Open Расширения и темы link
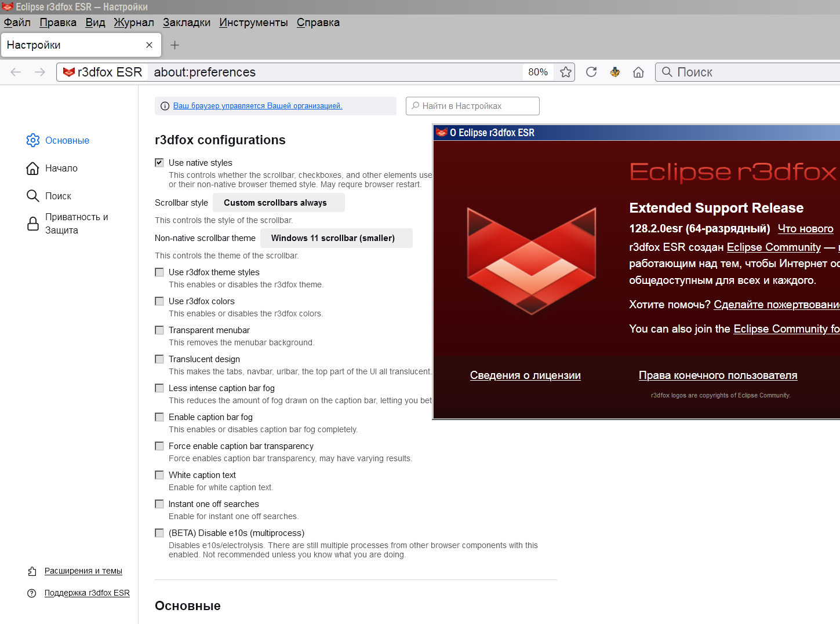 (x=83, y=571)
